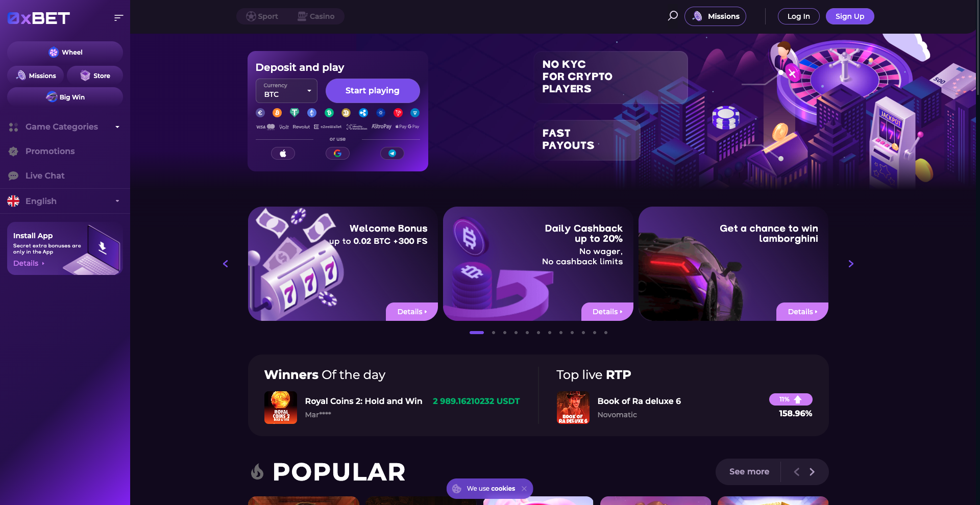The height and width of the screenshot is (505, 980).
Task: Close the cookies notice
Action: tap(524, 489)
